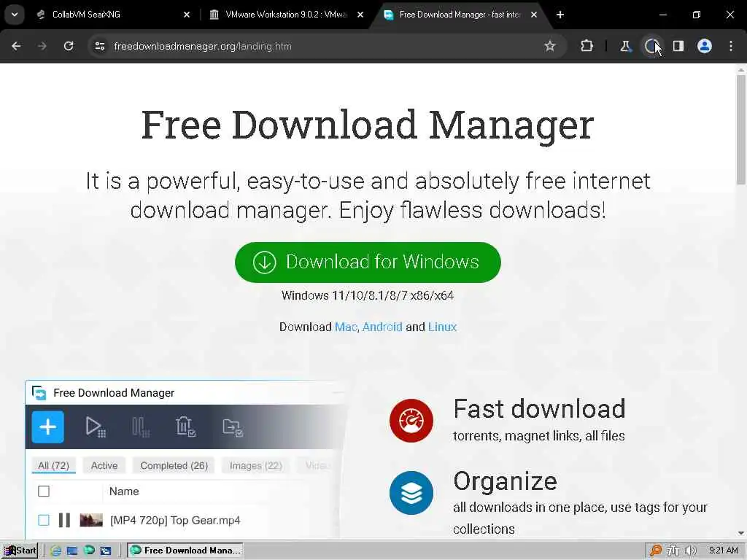Click the 9:21 AM system clock
This screenshot has height=560, width=747.
point(723,551)
